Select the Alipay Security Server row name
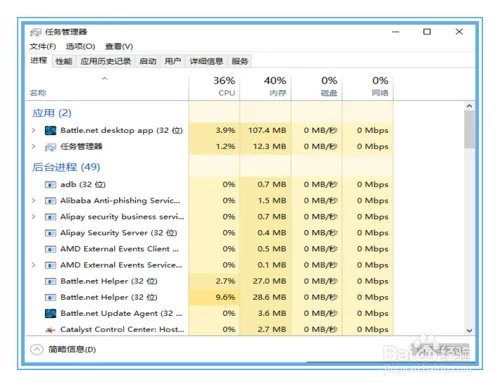The height and width of the screenshot is (387, 500). [x=119, y=233]
